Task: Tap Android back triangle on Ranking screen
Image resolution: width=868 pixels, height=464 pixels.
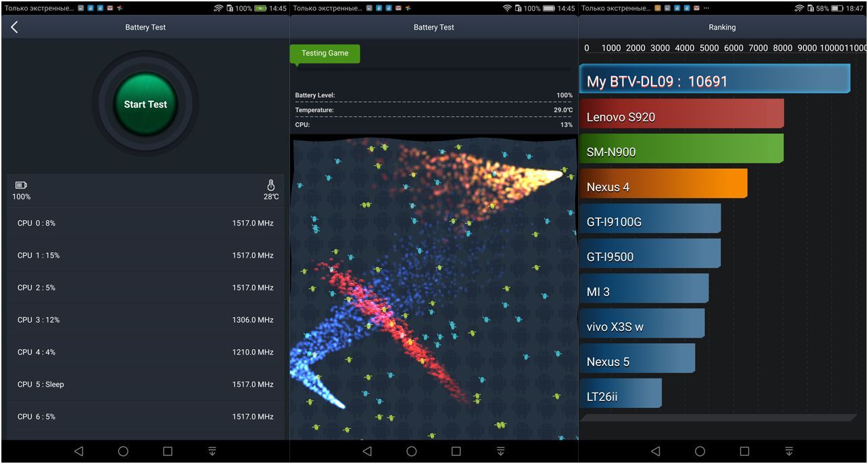Action: point(655,451)
